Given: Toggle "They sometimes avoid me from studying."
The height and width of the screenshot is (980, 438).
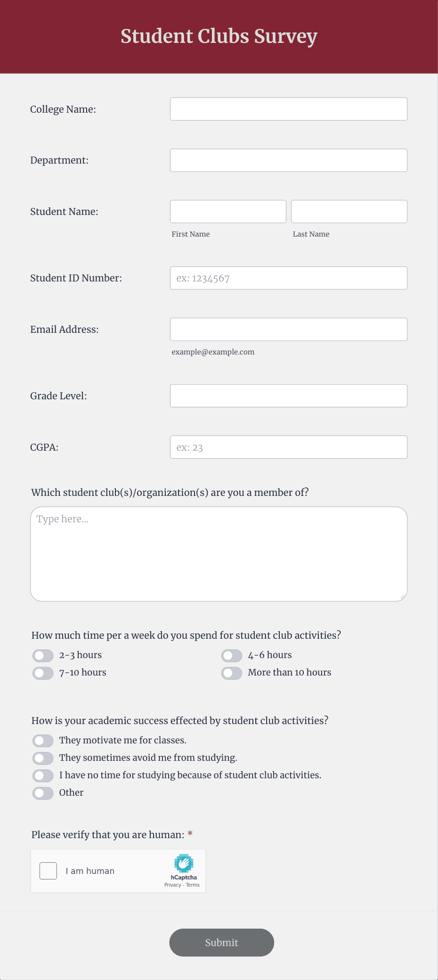Looking at the screenshot, I should tap(43, 758).
